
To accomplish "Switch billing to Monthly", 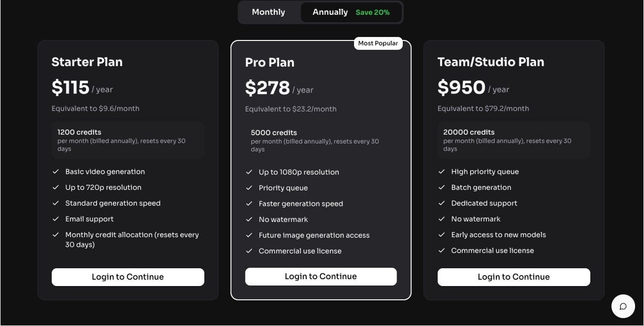I will (x=268, y=12).
